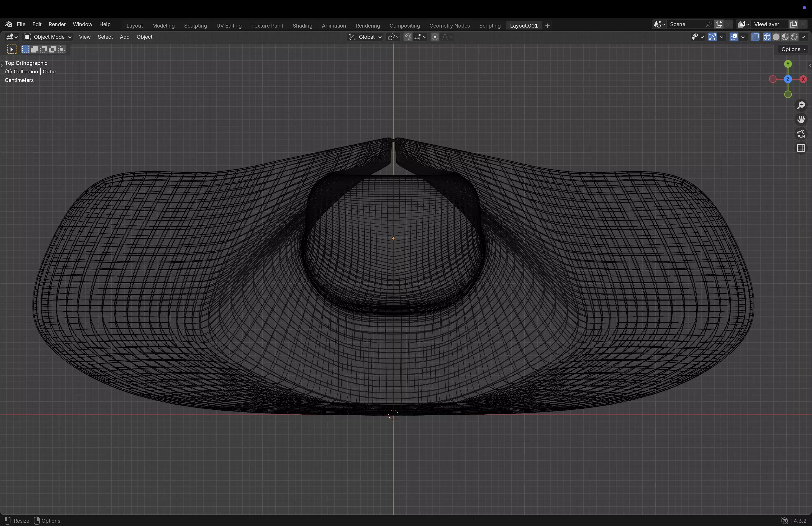Open Global transform orientation dropdown
The image size is (812, 526).
pyautogui.click(x=365, y=37)
